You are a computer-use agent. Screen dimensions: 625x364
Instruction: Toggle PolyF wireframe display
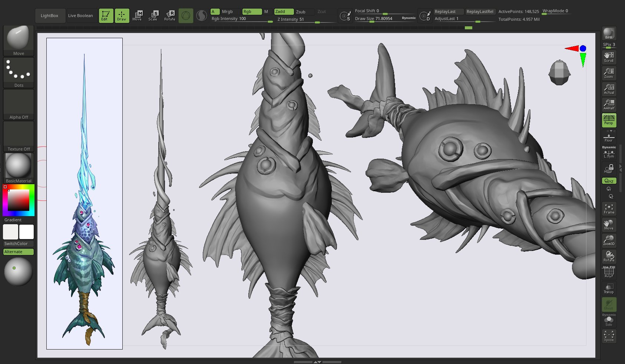(609, 273)
